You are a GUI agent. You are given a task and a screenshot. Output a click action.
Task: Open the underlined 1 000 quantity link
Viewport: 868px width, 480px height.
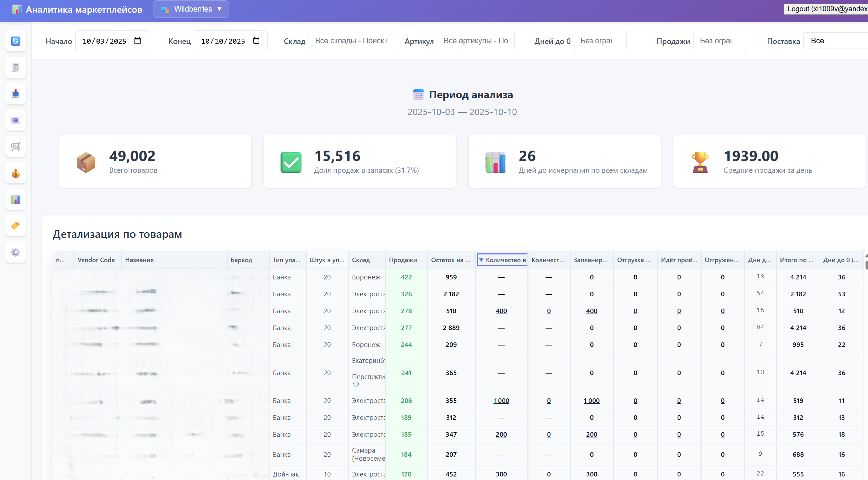(x=501, y=400)
